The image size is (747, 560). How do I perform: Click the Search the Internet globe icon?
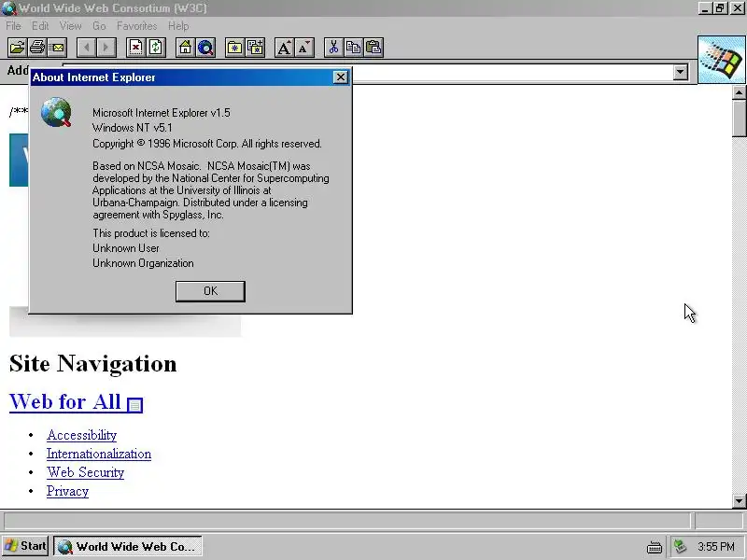(205, 48)
